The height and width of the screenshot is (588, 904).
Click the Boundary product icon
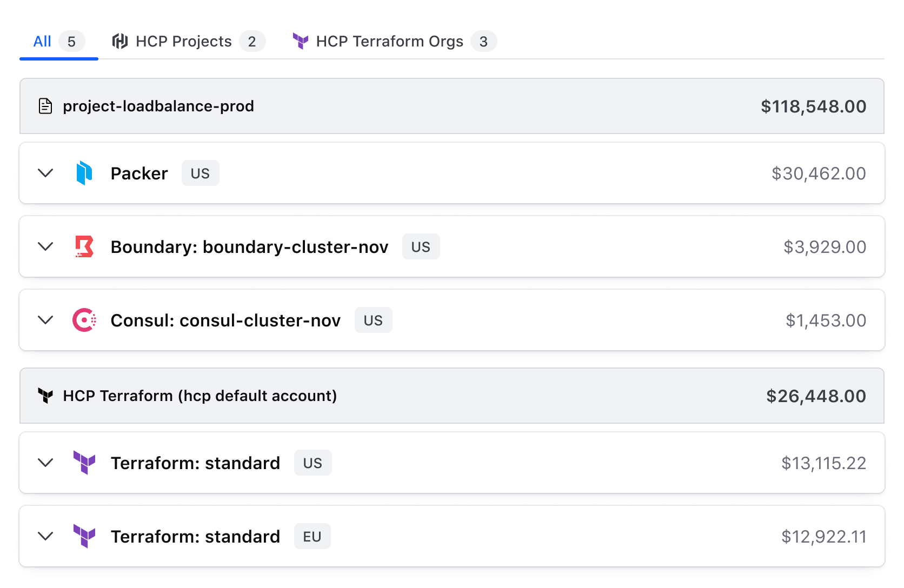click(84, 246)
